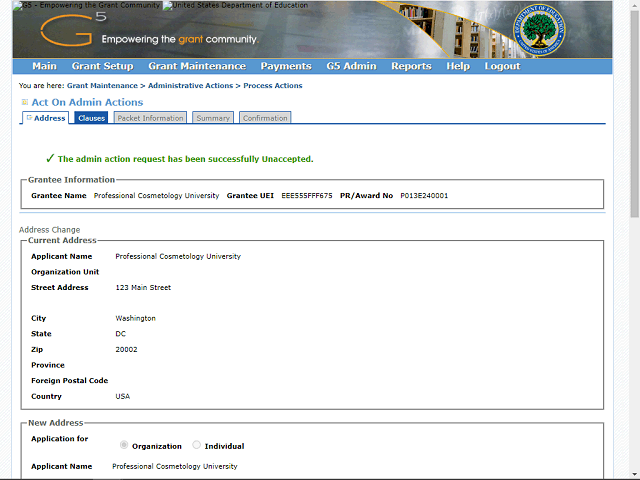The width and height of the screenshot is (640, 480).
Task: Open the G5 Admin menu
Action: 351,66
